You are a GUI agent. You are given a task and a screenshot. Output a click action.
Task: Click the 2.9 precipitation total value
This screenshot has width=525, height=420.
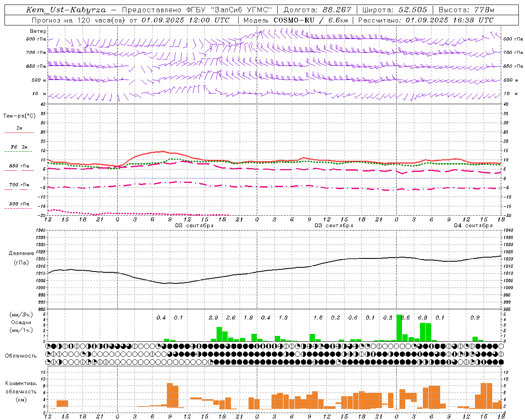(213, 317)
